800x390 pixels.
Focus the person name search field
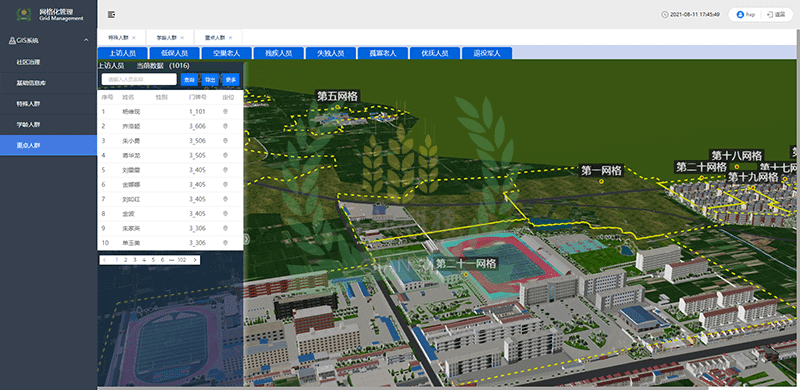(139, 79)
